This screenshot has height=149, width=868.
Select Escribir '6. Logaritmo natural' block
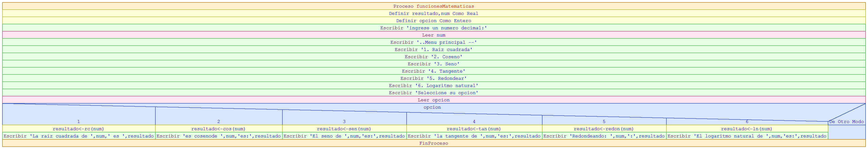(x=434, y=86)
